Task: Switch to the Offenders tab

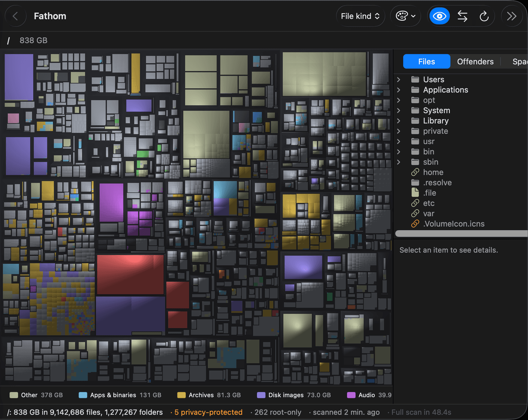Action: [x=475, y=61]
